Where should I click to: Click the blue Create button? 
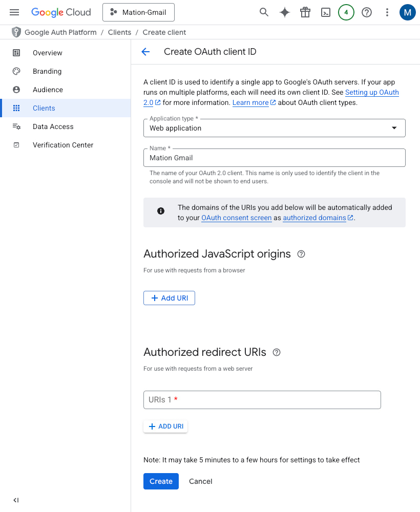click(x=161, y=481)
